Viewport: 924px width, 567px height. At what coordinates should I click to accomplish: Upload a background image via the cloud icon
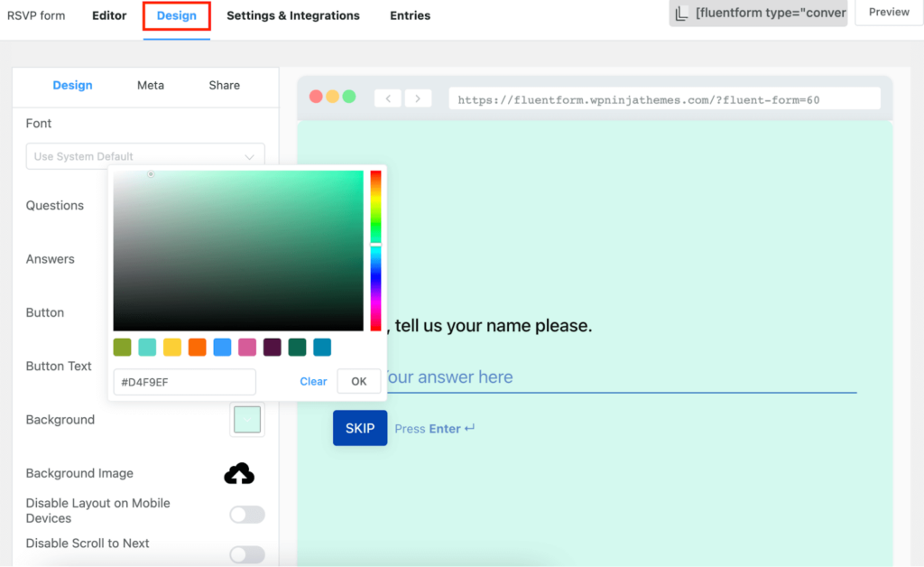239,472
